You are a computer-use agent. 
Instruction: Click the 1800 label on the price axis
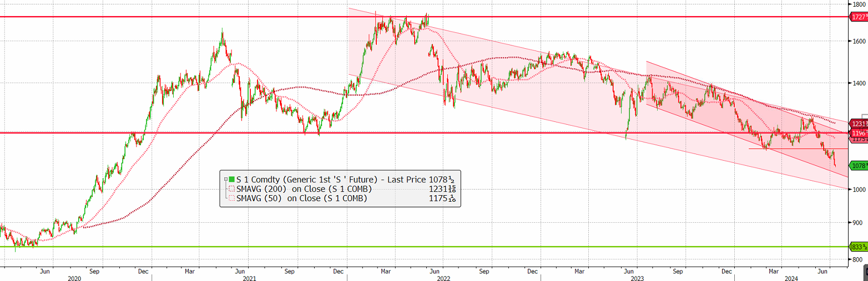click(860, 4)
